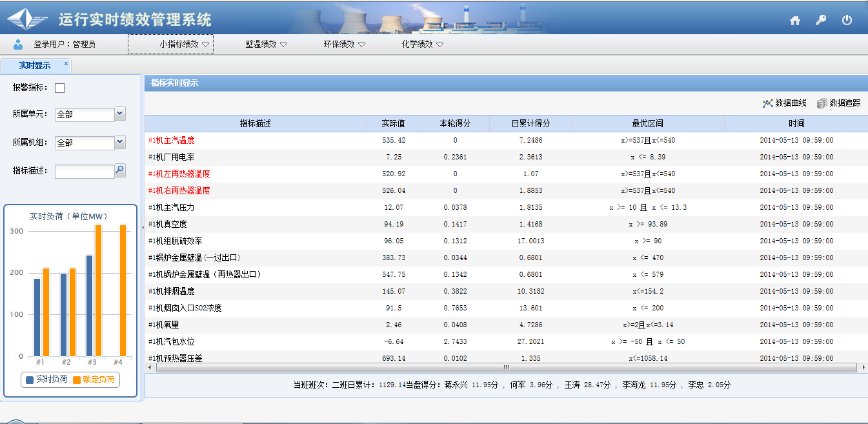
Task: Click the user avatar icon
Action: tap(18, 45)
